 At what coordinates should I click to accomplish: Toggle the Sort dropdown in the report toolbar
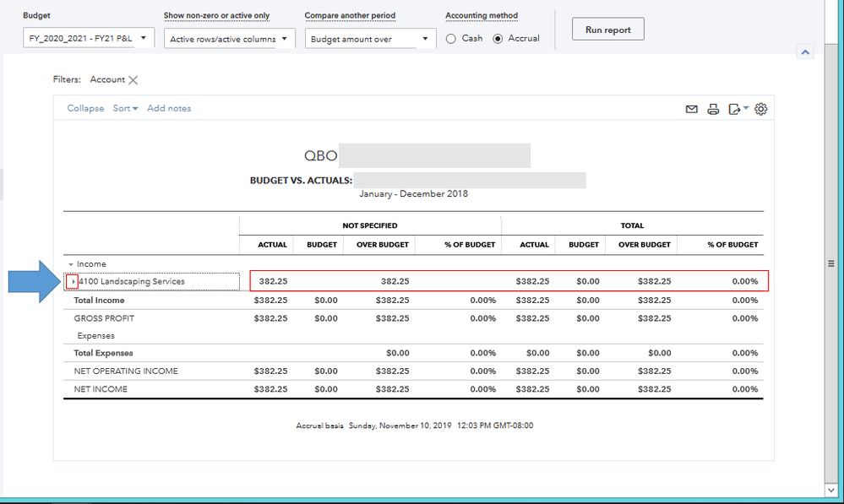(x=124, y=108)
